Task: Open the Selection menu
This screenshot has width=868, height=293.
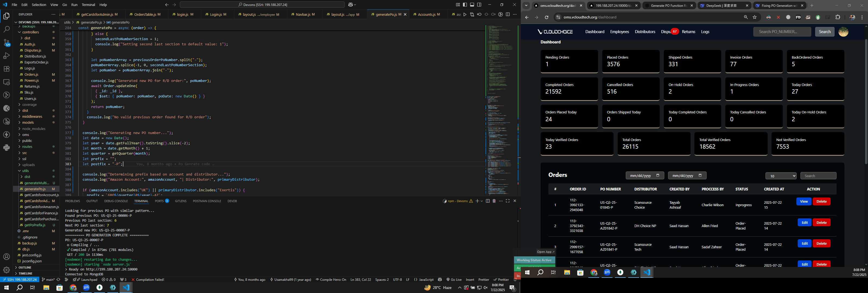Action: 39,5
